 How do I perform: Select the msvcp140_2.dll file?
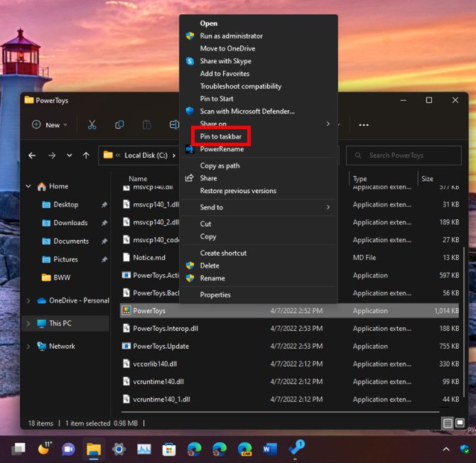[x=156, y=222]
